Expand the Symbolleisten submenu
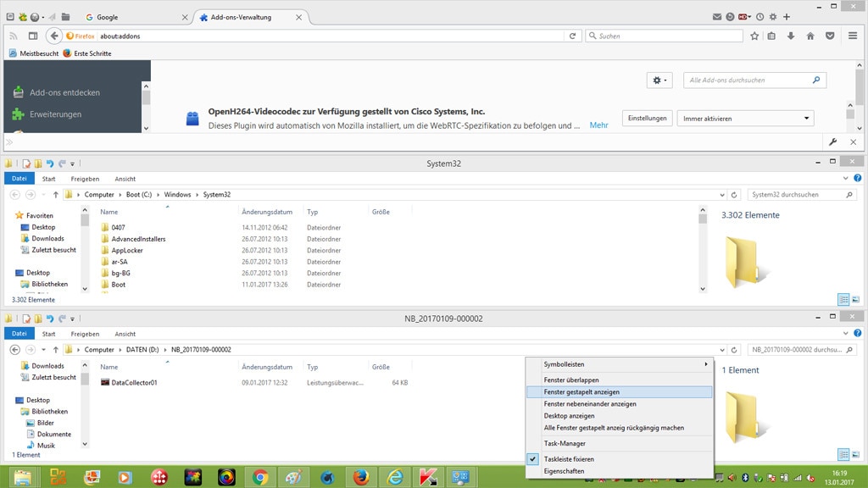The image size is (868, 488). 620,364
